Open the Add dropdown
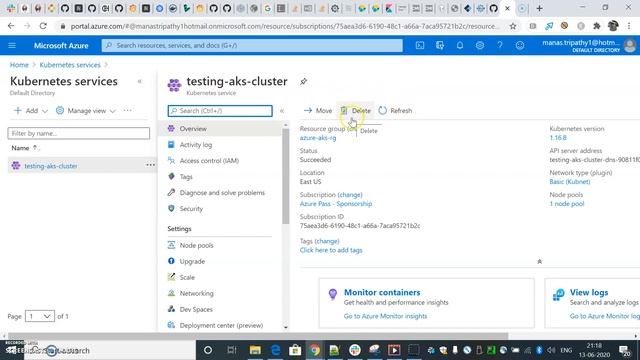The image size is (640, 360). point(31,111)
